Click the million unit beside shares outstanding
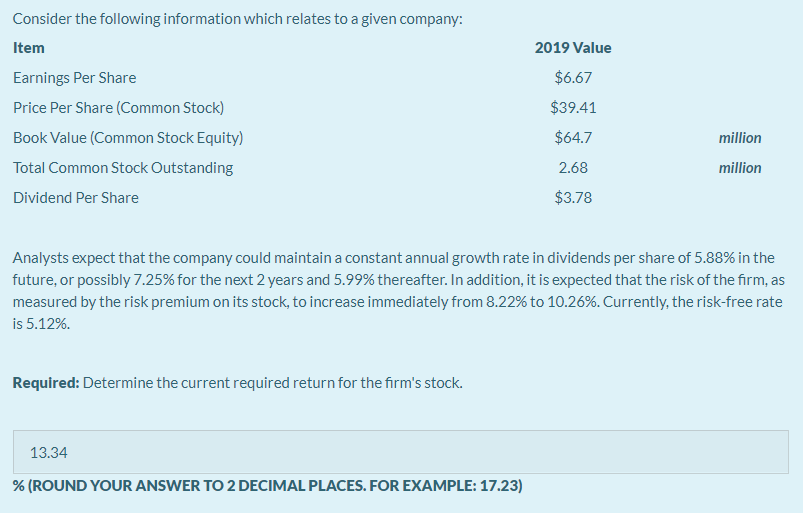This screenshot has height=513, width=803. (x=740, y=168)
